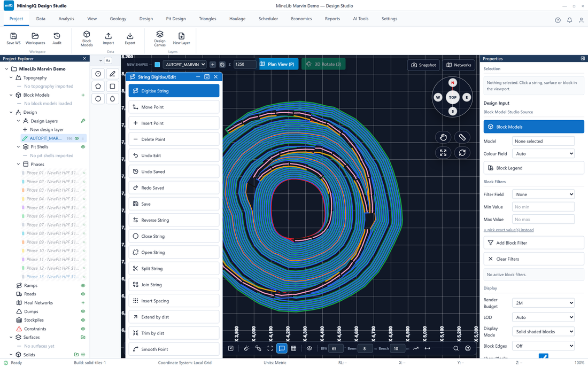Click the new shapes blue colour swatch
588x367 pixels.
pyautogui.click(x=157, y=65)
